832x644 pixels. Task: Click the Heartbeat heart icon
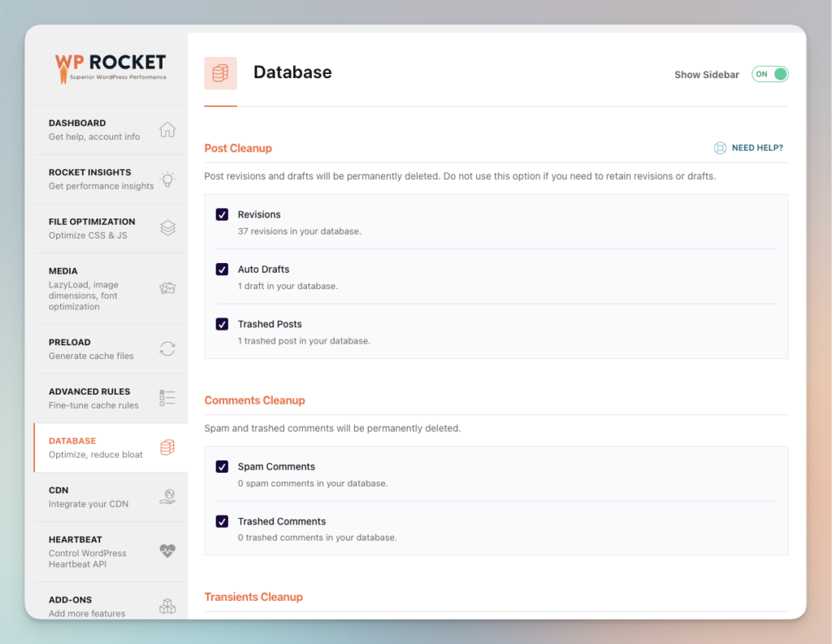[167, 551]
